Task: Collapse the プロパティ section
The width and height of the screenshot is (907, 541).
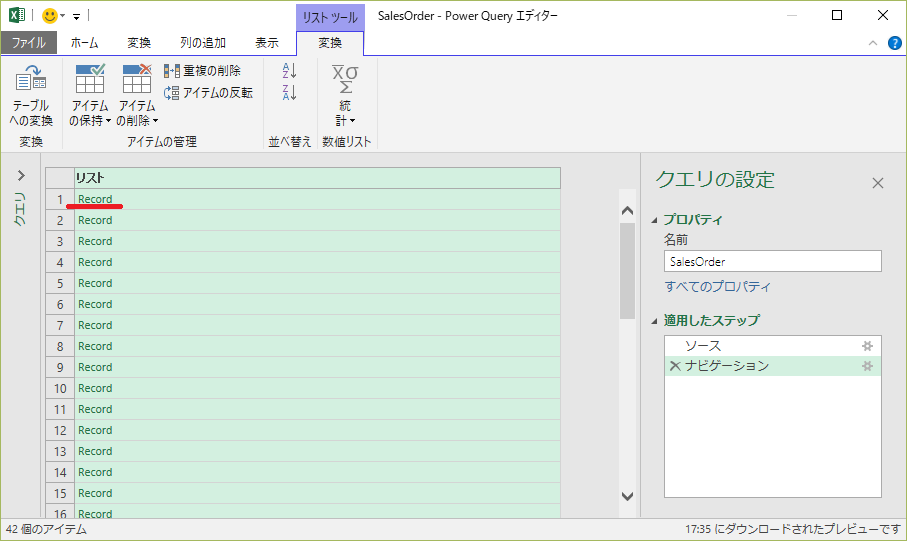Action: [x=655, y=220]
